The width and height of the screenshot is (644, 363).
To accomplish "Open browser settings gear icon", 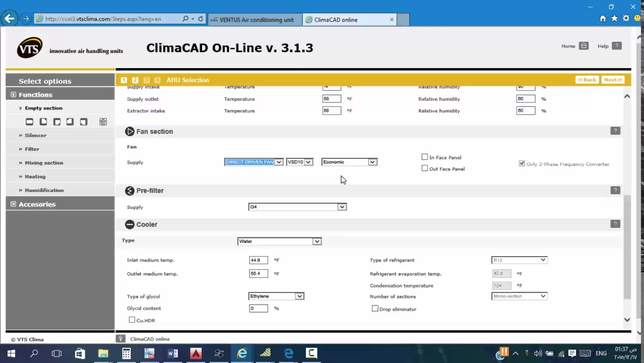I will coord(626,18).
